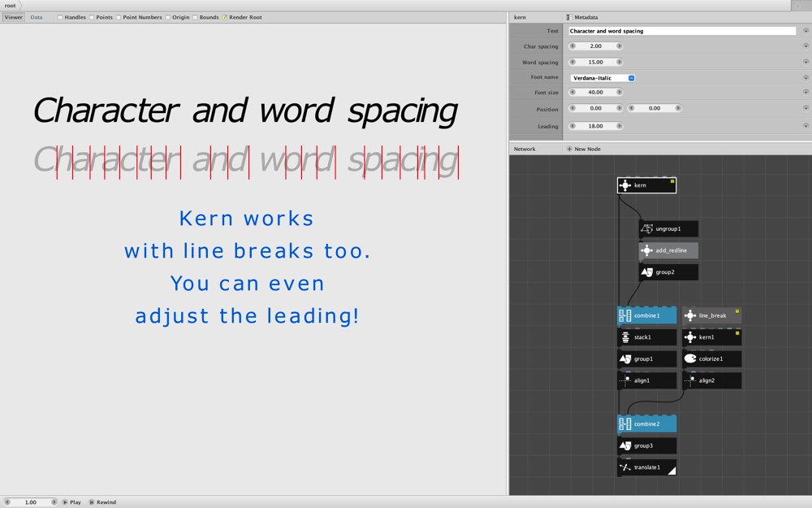Click the Leading value 18.00
Image resolution: width=812 pixels, height=508 pixels.
pos(595,125)
